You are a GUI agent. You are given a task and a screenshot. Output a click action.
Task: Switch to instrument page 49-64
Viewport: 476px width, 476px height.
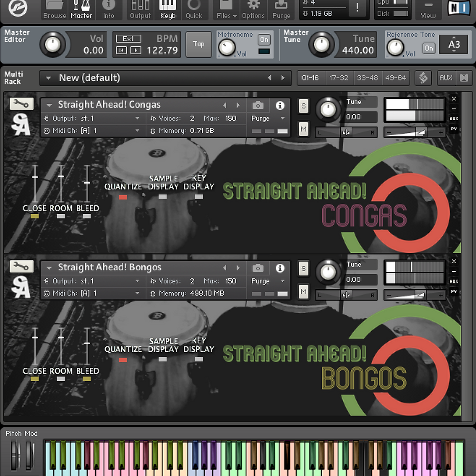396,78
